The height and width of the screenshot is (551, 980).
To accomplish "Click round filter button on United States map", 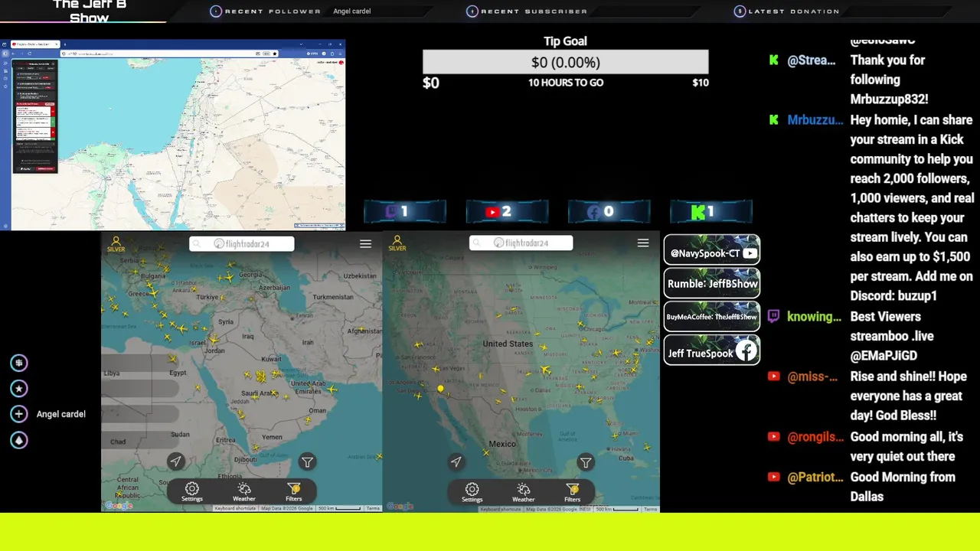I will coord(586,462).
